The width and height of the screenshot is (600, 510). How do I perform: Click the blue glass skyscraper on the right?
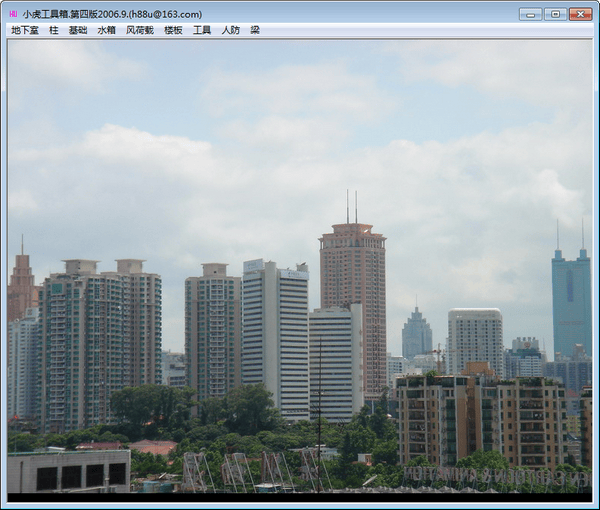click(x=571, y=300)
